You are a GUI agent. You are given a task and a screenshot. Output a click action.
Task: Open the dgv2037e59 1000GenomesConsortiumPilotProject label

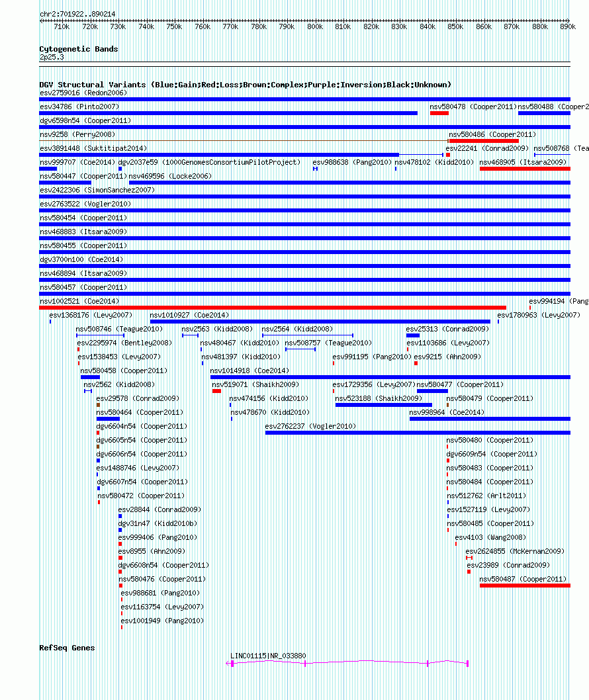[x=209, y=162]
